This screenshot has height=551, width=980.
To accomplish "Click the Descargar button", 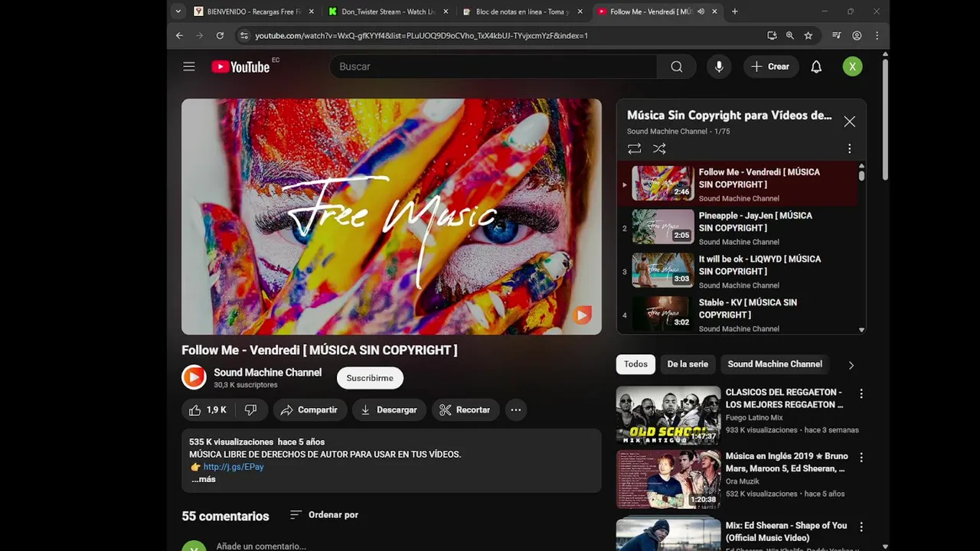I will coord(389,410).
